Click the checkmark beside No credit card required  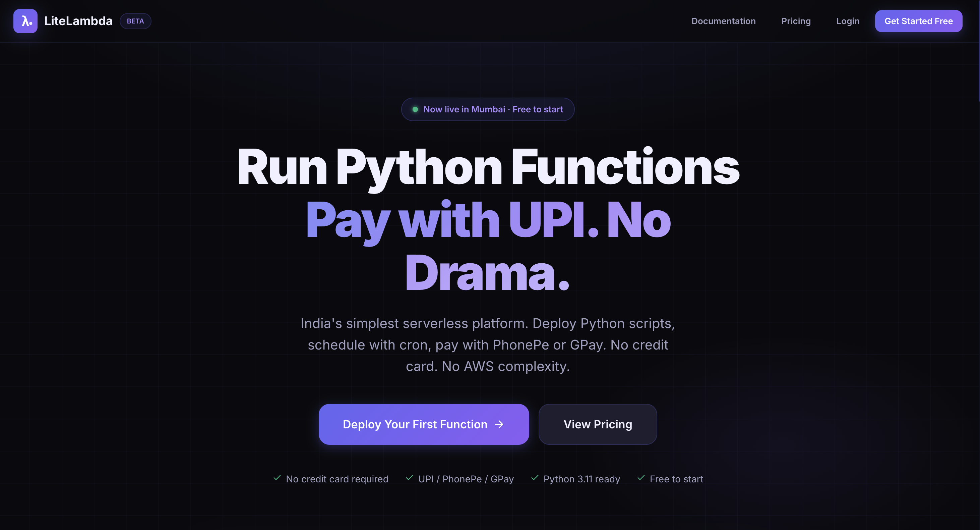pos(277,478)
